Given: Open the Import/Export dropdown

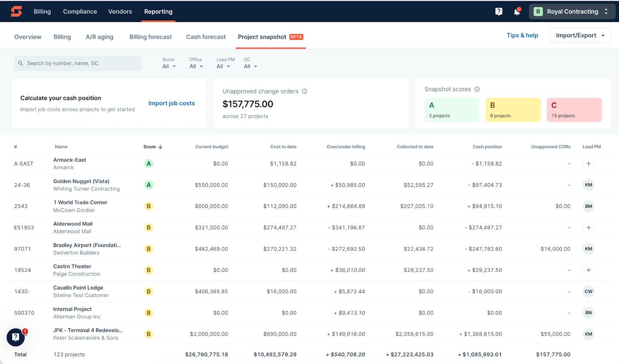Looking at the screenshot, I should [580, 36].
